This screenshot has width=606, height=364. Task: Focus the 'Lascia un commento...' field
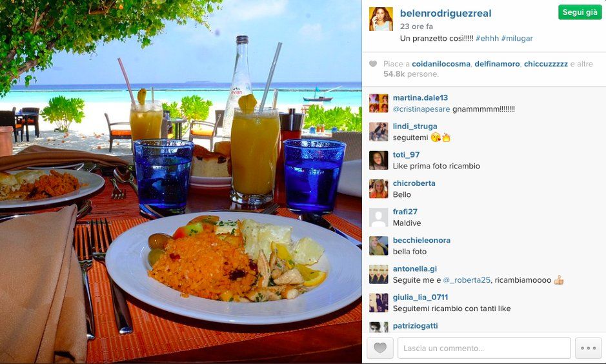[x=484, y=348]
